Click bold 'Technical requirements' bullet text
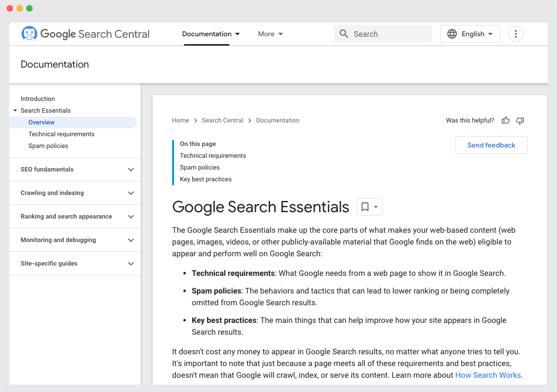557x392 pixels. 233,273
